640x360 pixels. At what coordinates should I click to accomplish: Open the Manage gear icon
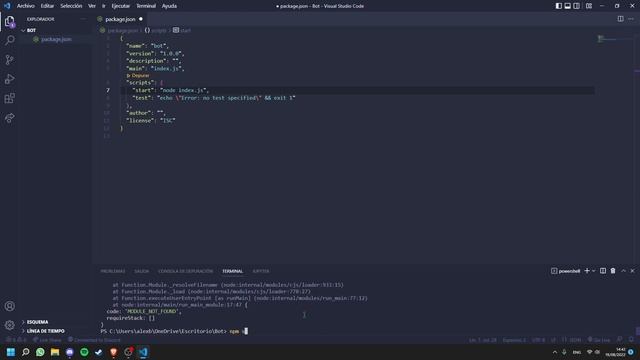10,325
